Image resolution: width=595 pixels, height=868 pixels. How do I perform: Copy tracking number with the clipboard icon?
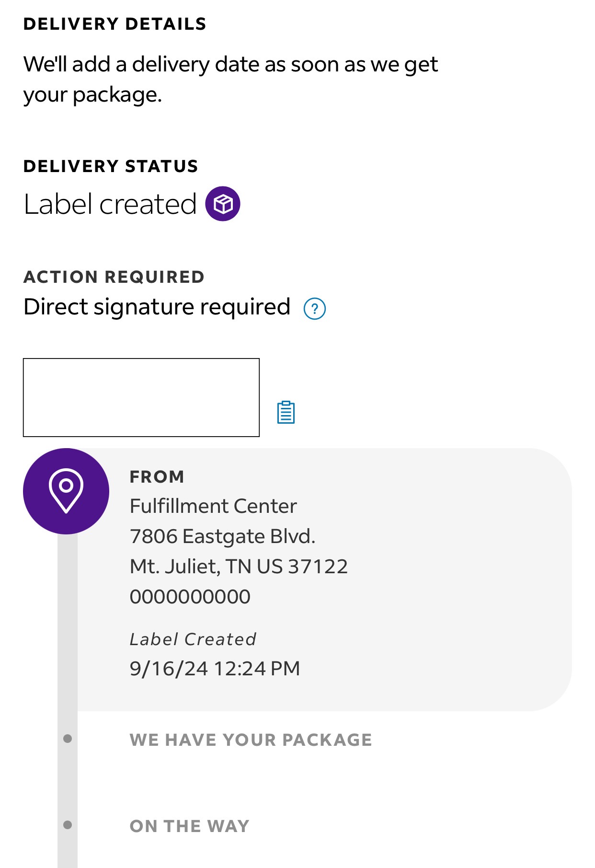pos(286,412)
